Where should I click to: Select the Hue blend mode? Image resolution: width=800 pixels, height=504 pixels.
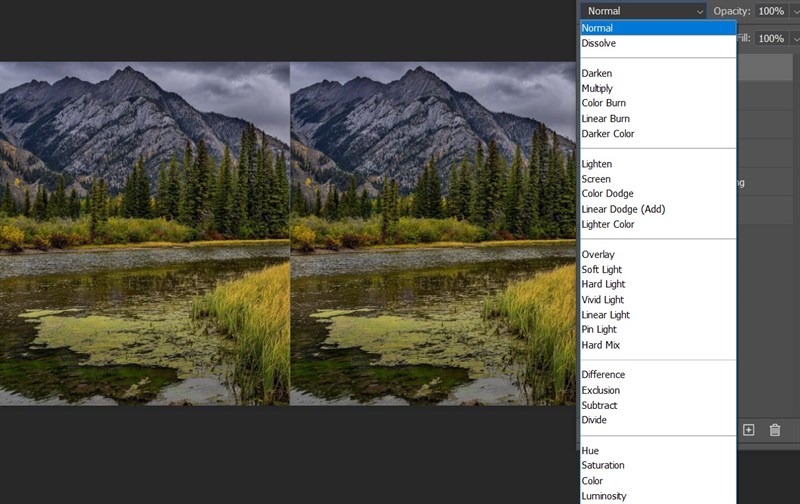(x=590, y=451)
